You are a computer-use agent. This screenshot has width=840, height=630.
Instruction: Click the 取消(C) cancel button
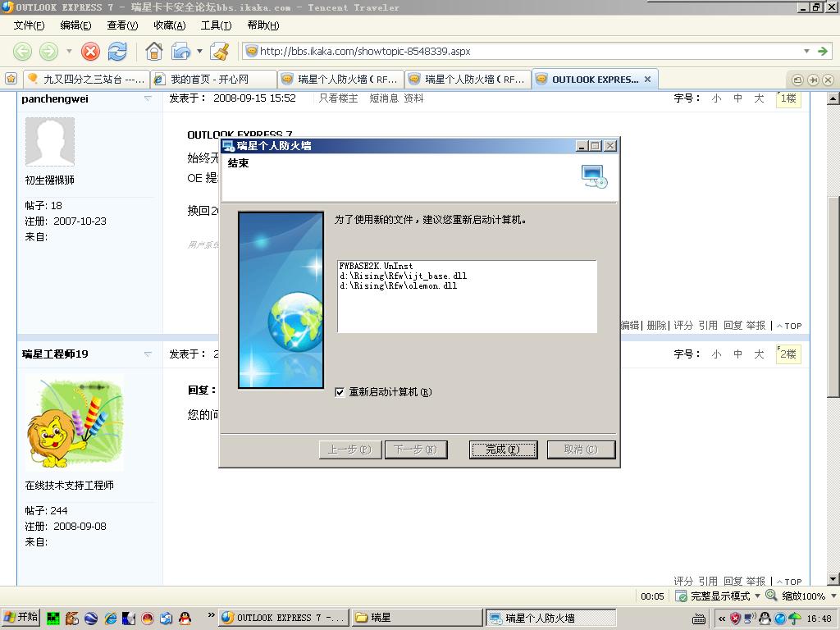pyautogui.click(x=582, y=450)
